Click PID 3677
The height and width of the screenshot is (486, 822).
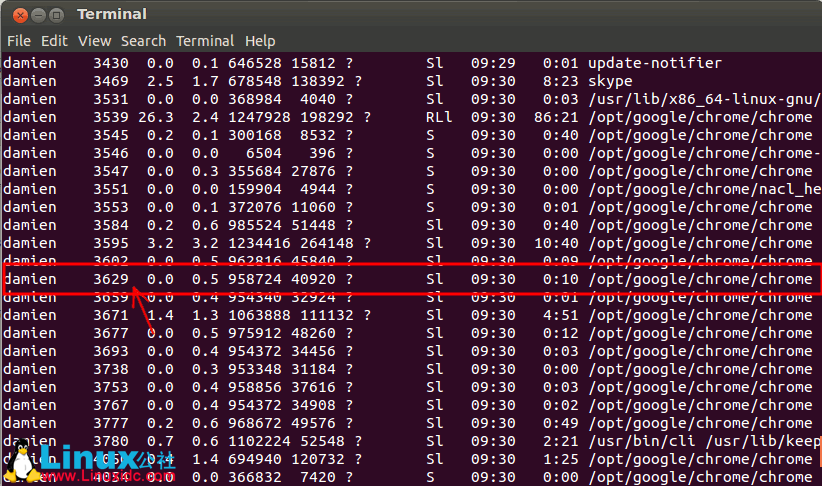[111, 333]
